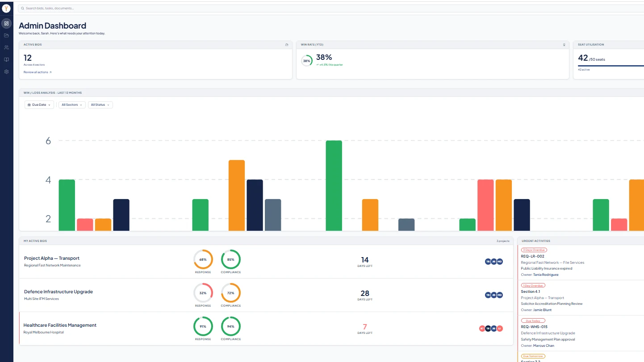644x362 pixels.
Task: Click the TR avatar in Healthcare Facilities row
Action: coord(488,329)
